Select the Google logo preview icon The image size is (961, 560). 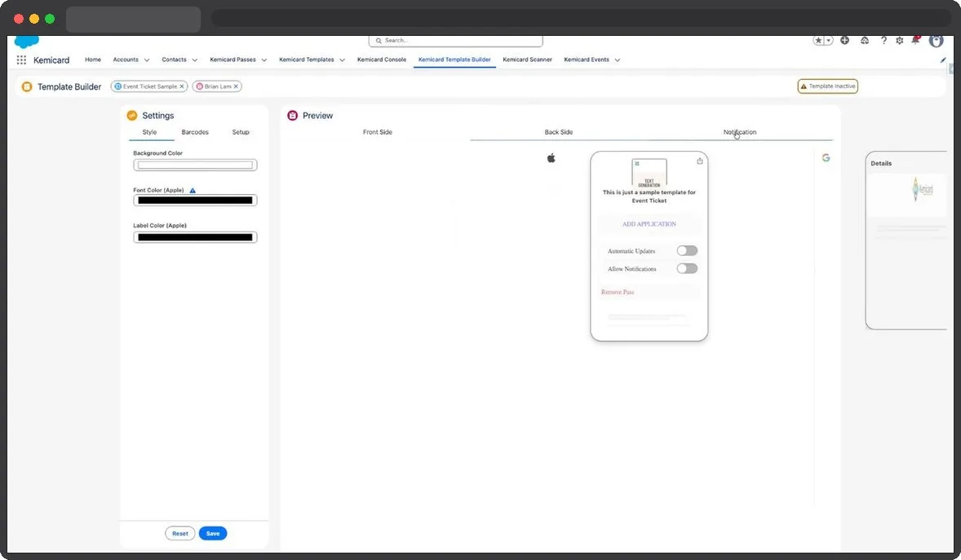[826, 157]
